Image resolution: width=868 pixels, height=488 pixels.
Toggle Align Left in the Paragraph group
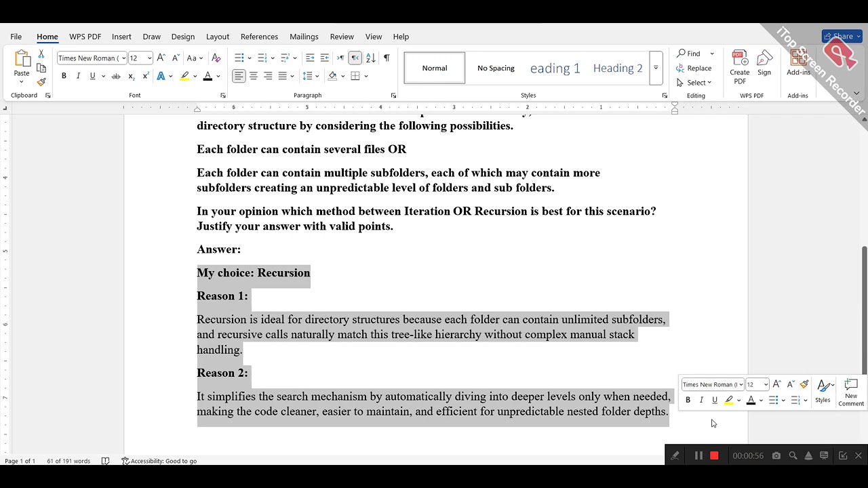(x=239, y=76)
